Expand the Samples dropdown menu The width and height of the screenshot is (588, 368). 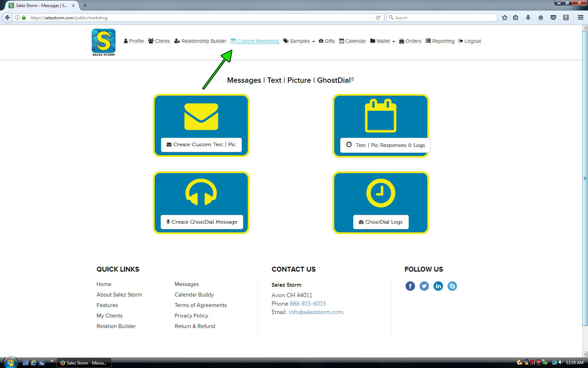point(299,41)
